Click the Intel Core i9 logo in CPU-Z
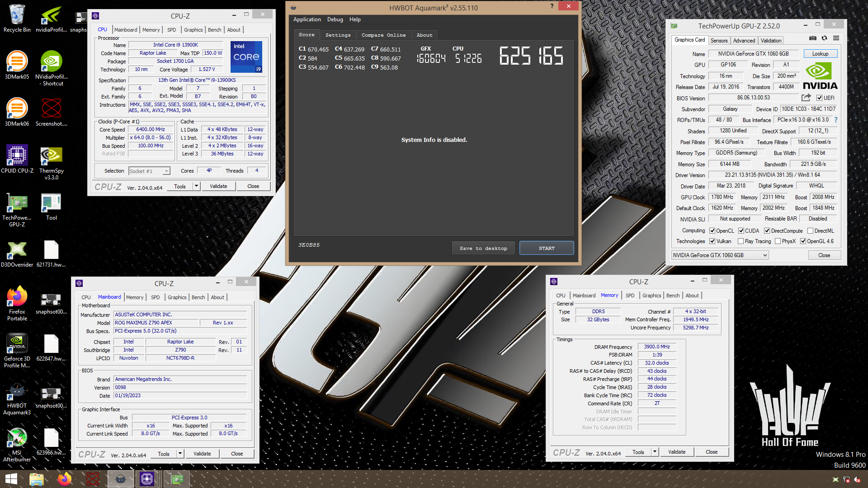Viewport: 868px width, 488px height. (x=246, y=57)
